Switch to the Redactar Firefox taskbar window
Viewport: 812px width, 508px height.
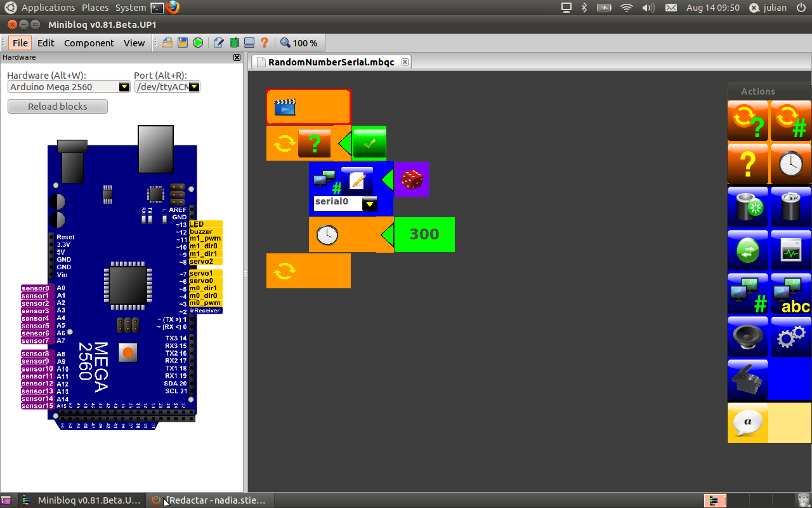coord(211,500)
